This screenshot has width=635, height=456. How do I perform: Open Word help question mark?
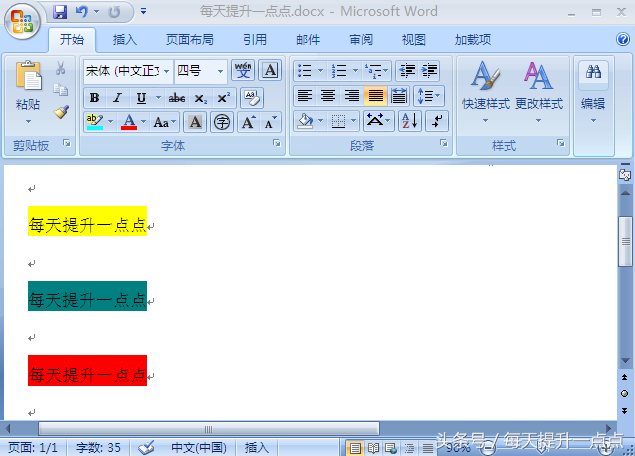622,39
